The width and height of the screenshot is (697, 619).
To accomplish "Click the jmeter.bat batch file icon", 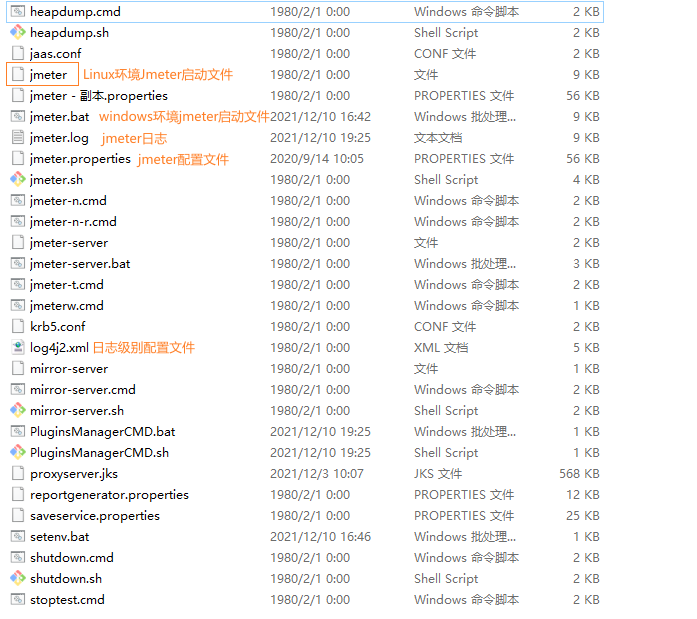I will pos(18,116).
